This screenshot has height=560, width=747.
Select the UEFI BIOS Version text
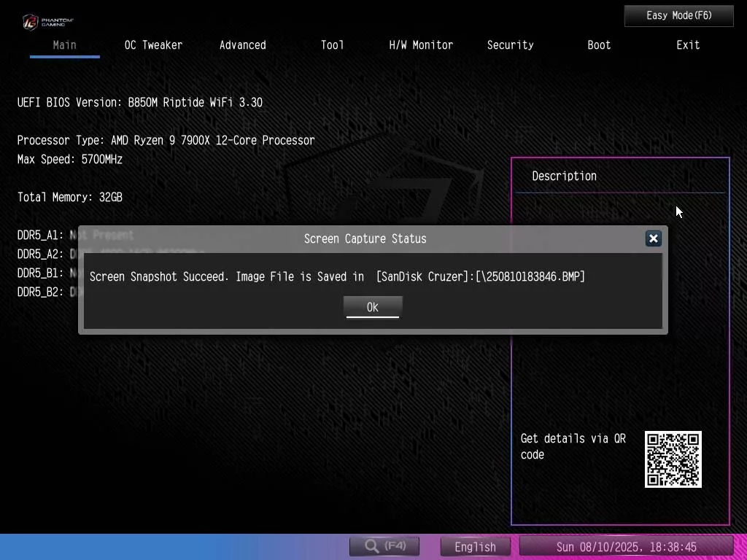[x=139, y=102]
